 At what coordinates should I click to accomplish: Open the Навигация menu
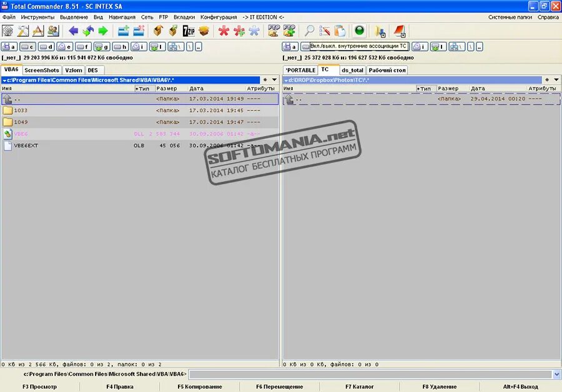122,17
